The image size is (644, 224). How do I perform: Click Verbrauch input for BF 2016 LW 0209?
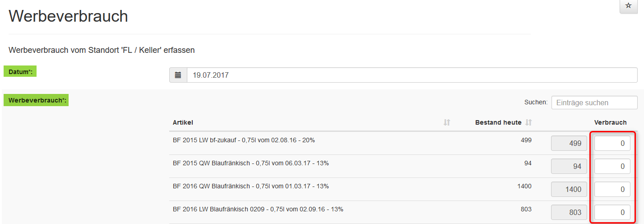pyautogui.click(x=612, y=212)
